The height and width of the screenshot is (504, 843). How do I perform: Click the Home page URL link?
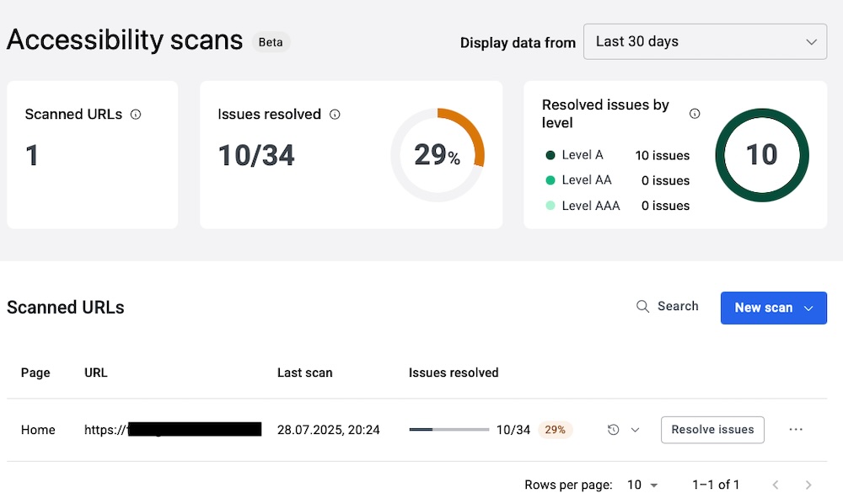[173, 430]
